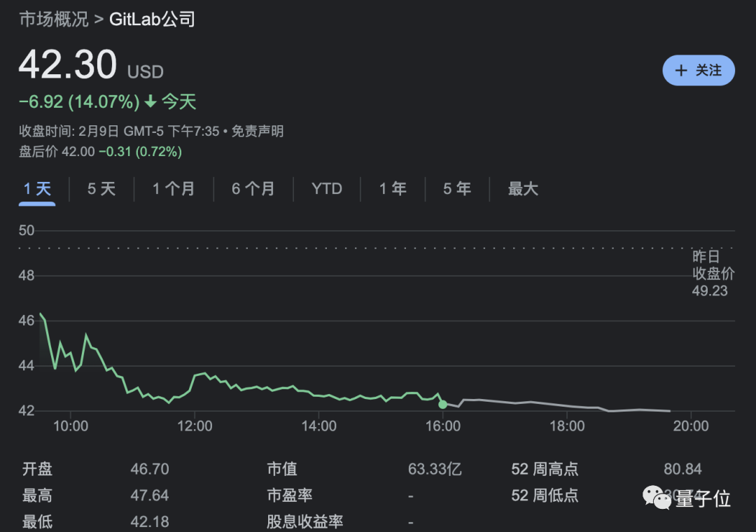The width and height of the screenshot is (756, 532).
Task: Click the GitLab公司 breadcrumb title
Action: coord(151,20)
